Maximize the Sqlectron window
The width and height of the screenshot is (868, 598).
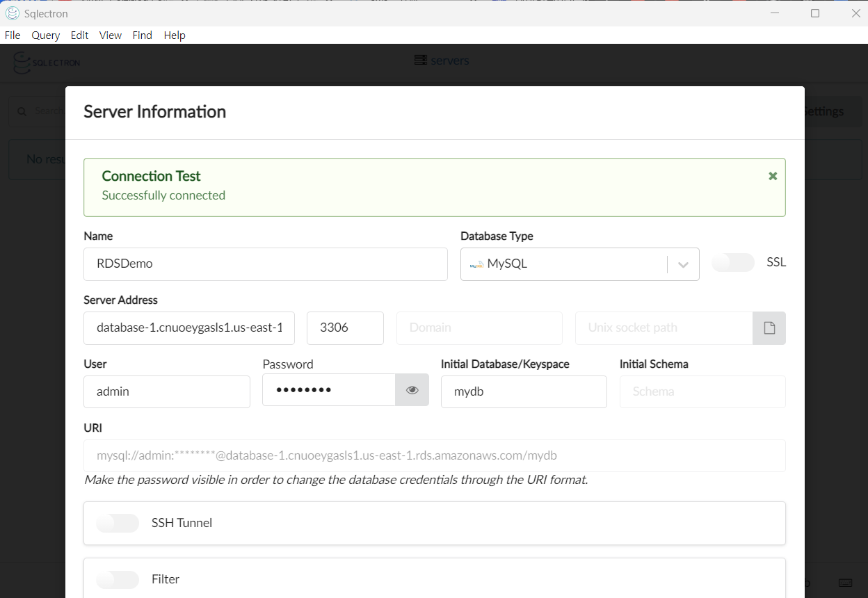click(815, 13)
